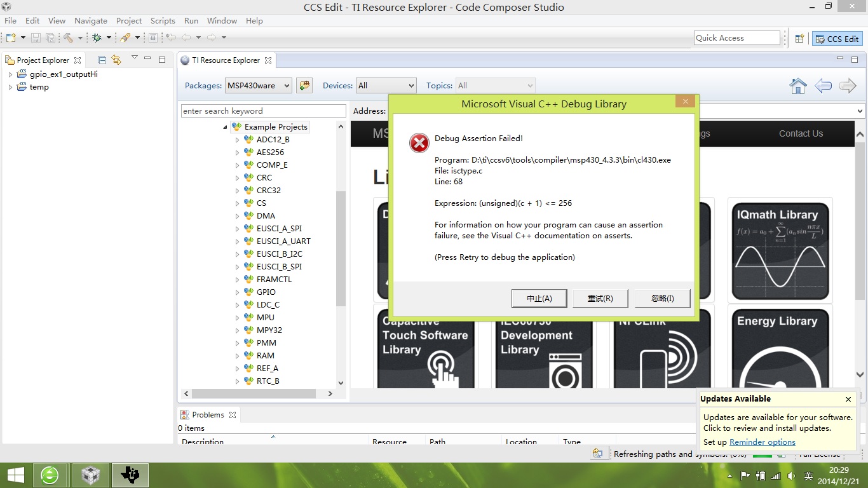The image size is (868, 488).
Task: Click 忽略(I) Ignore in assertion dialog
Action: [663, 299]
